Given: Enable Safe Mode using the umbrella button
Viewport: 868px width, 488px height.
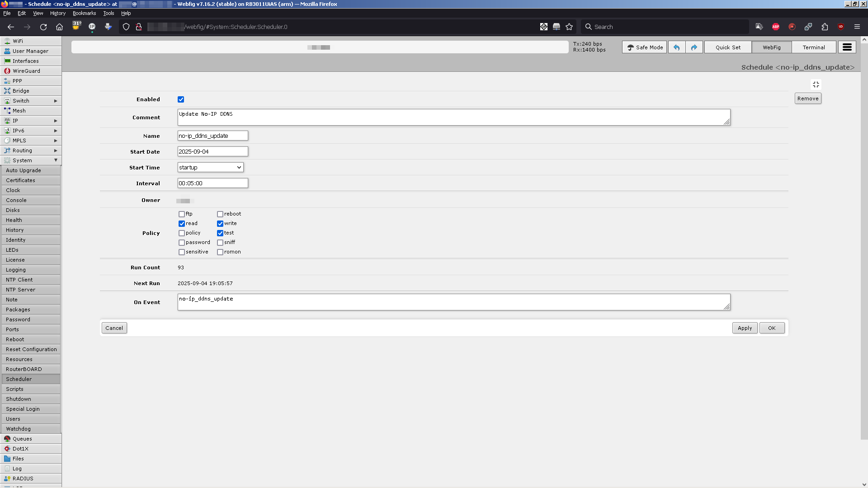Looking at the screenshot, I should pos(644,47).
